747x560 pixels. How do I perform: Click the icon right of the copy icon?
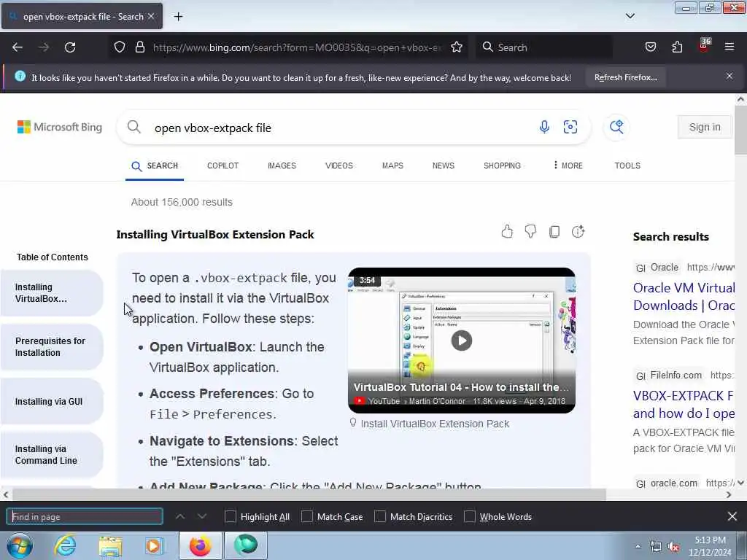578,231
